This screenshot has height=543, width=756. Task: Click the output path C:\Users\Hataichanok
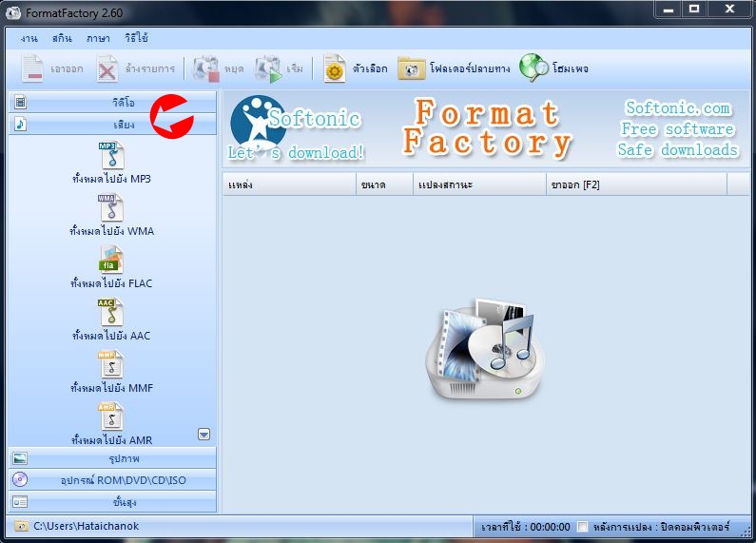87,526
